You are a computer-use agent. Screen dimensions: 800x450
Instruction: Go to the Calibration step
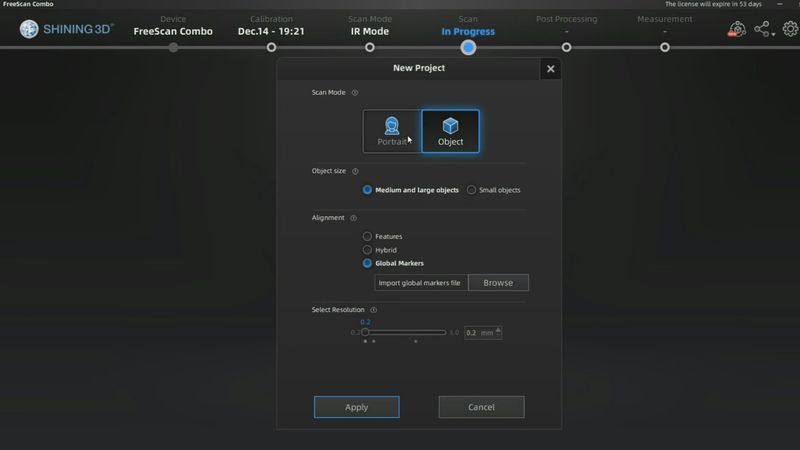(272, 47)
